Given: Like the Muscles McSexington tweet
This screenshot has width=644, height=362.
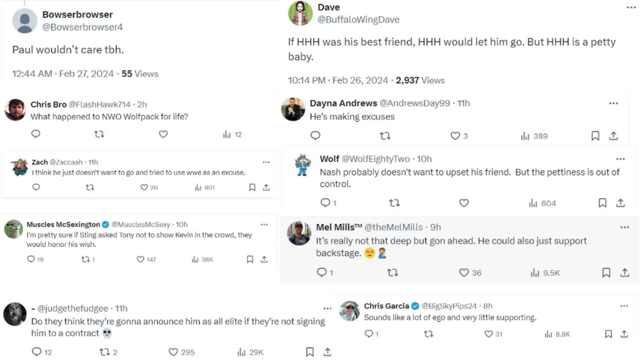Looking at the screenshot, I should pyautogui.click(x=140, y=259).
